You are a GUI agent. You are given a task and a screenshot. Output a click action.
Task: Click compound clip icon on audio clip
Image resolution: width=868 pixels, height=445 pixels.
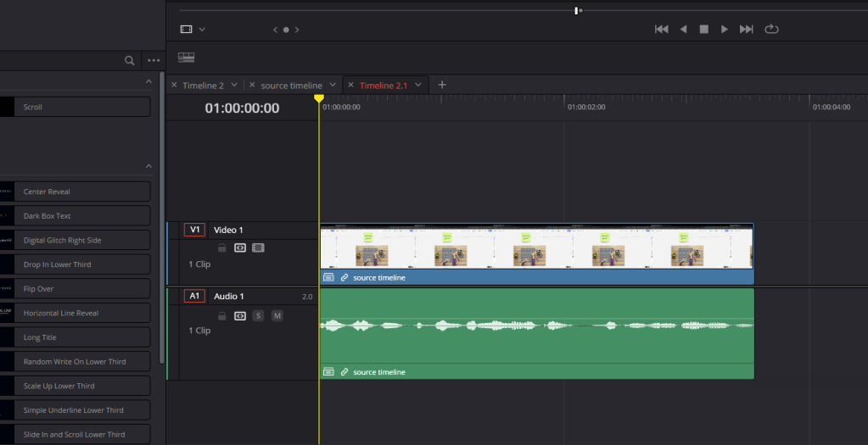(328, 372)
